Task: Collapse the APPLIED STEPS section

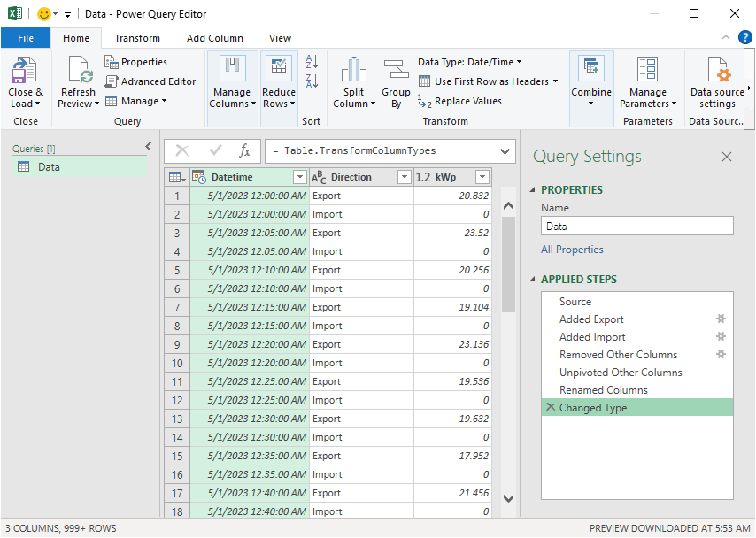Action: [x=533, y=280]
